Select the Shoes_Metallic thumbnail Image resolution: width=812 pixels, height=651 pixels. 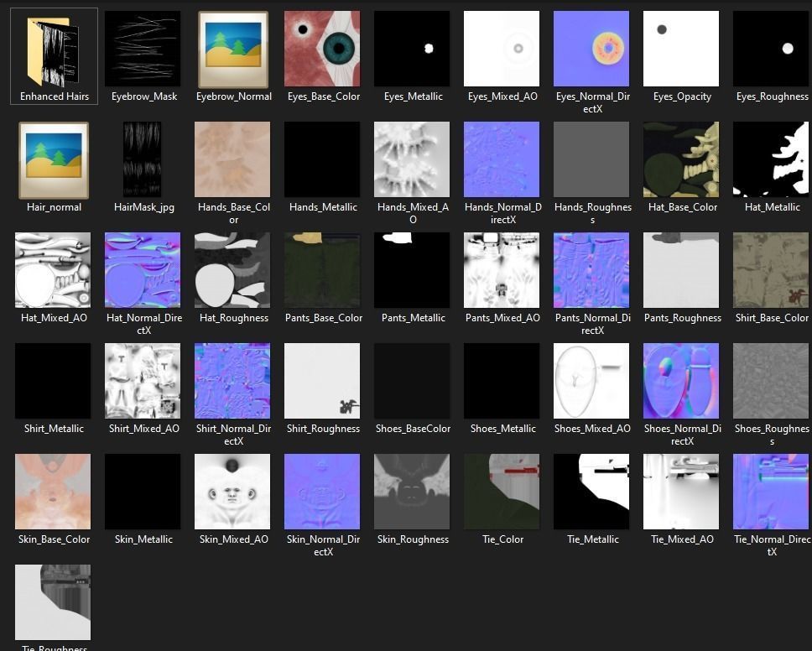tap(502, 381)
